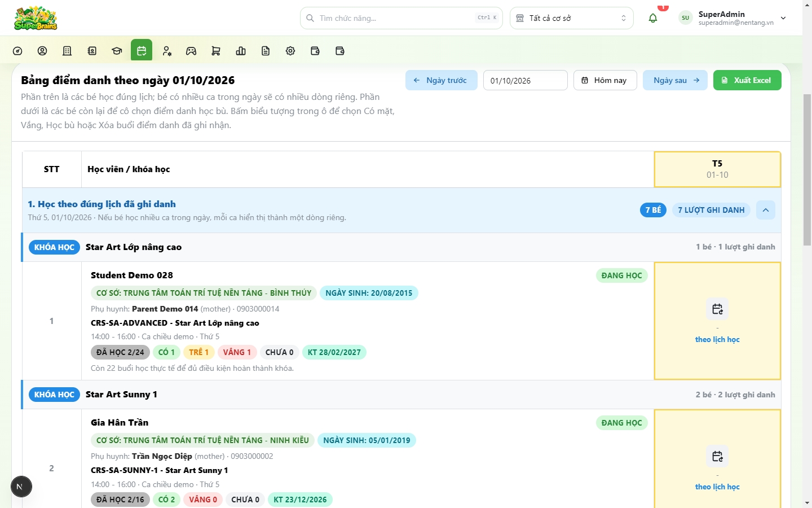Open the "Tất cả cơ sở" branch dropdown

tap(572, 18)
